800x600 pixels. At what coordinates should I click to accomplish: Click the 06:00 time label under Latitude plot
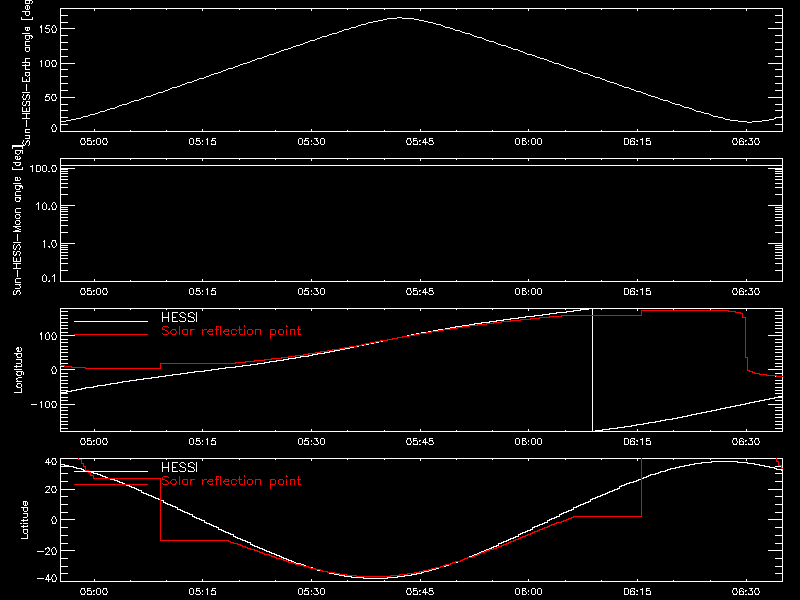529,592
